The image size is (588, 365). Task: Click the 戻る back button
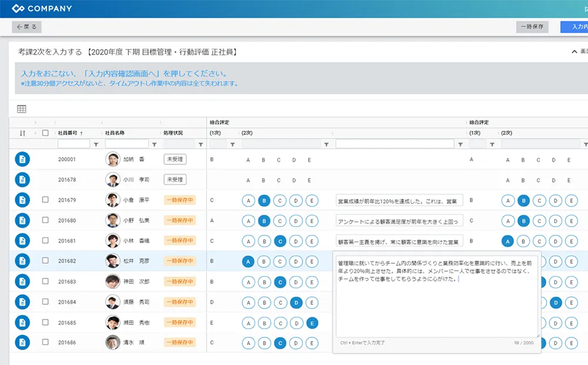pos(27,26)
